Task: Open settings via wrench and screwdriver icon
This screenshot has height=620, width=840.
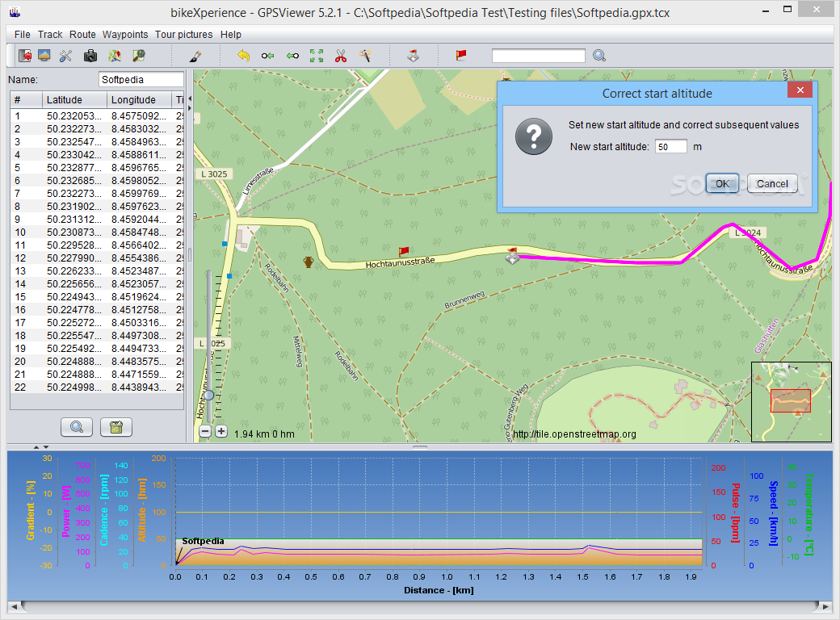Action: 66,56
